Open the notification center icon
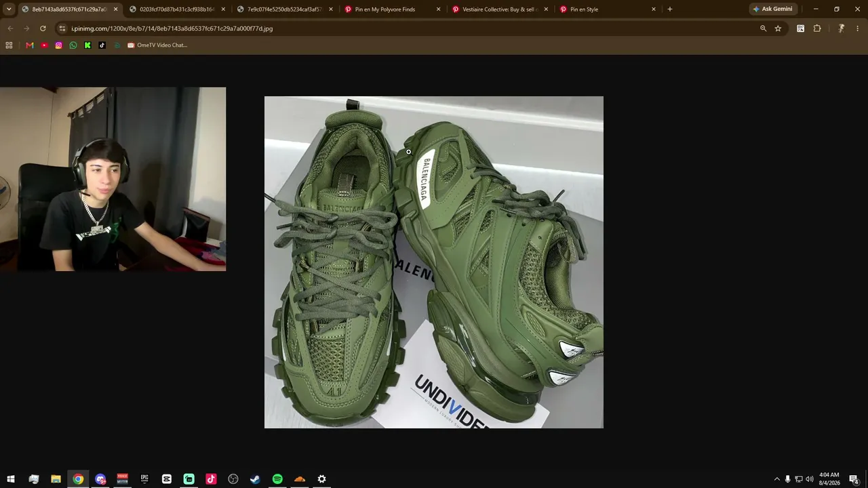 point(854,479)
